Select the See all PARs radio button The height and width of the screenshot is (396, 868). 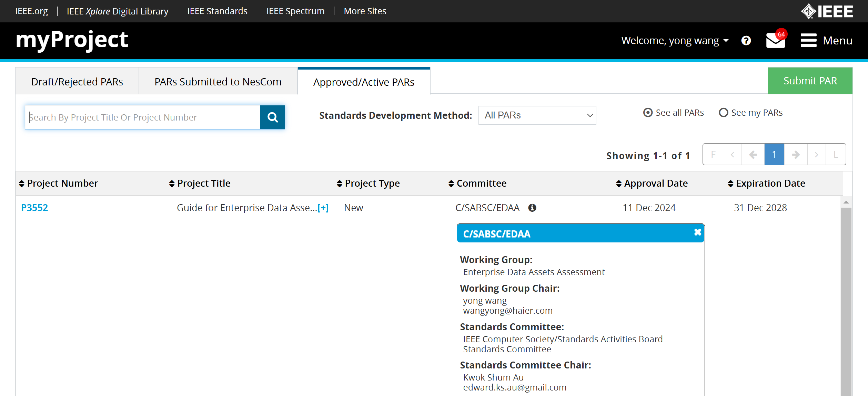648,113
